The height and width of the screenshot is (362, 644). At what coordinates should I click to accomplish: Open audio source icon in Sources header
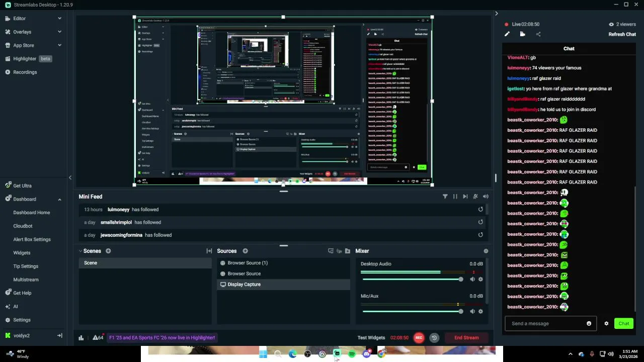(339, 251)
